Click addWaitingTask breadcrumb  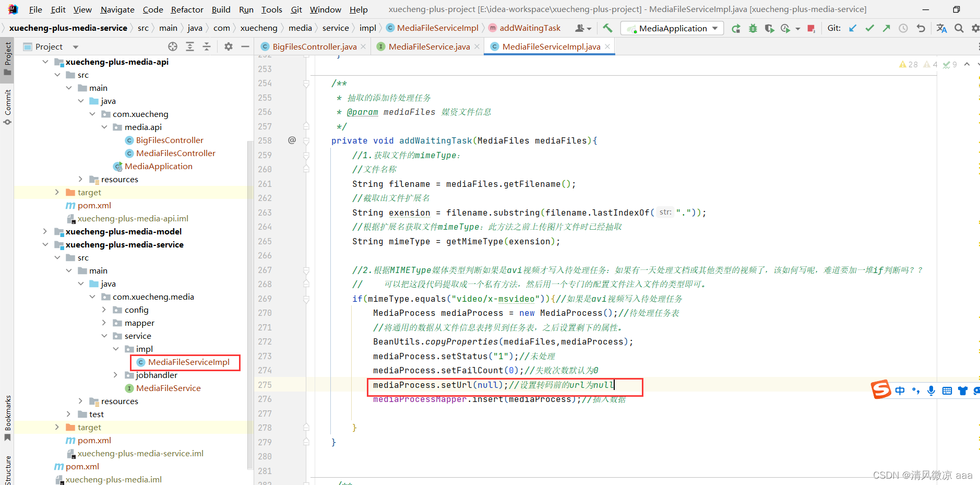coord(524,28)
